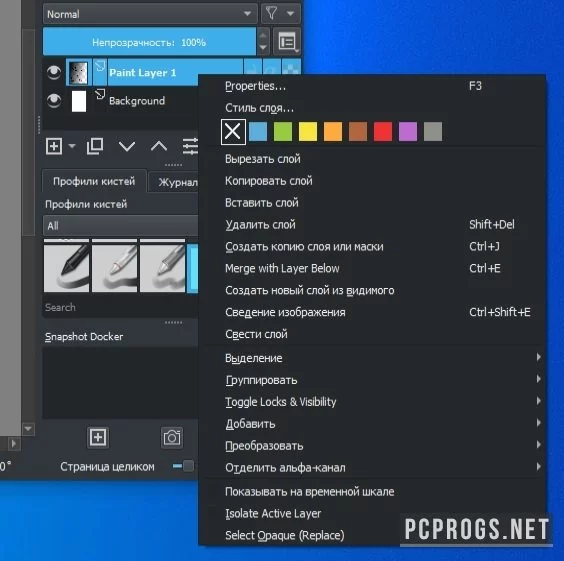Increase opacity with the up stepper arrow
This screenshot has width=564, height=561.
[x=263, y=35]
